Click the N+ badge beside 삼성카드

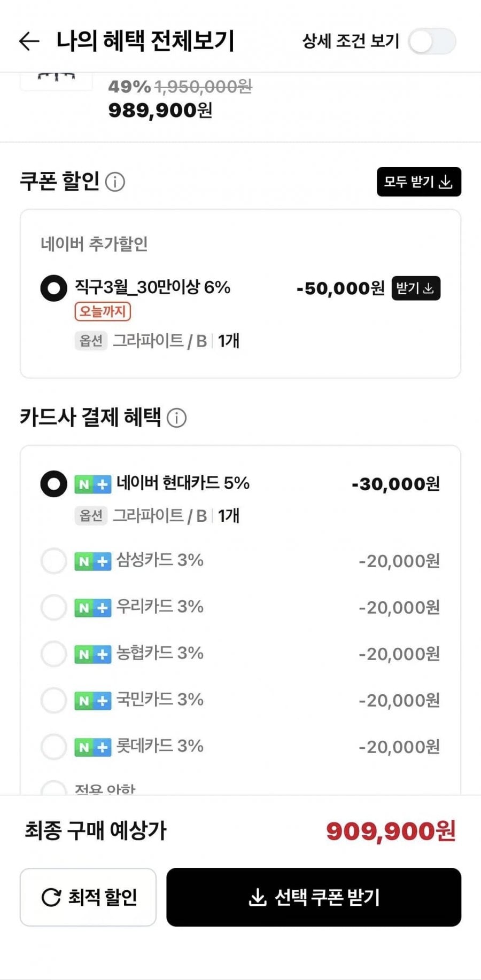[92, 561]
